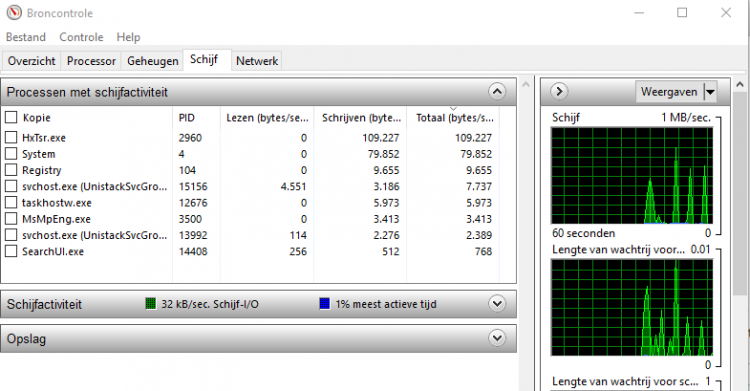The height and width of the screenshot is (391, 750).
Task: Select all processes via the Kopie header checkbox
Action: (x=11, y=117)
